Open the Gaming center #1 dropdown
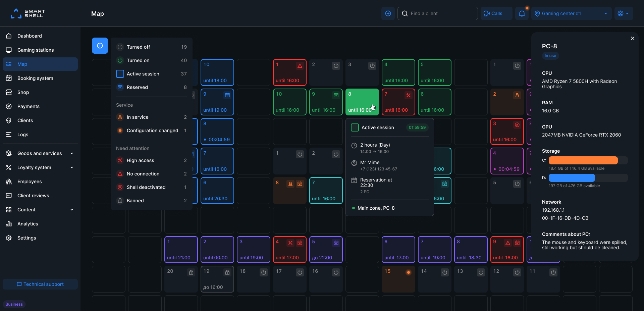This screenshot has width=644, height=311. pos(571,13)
